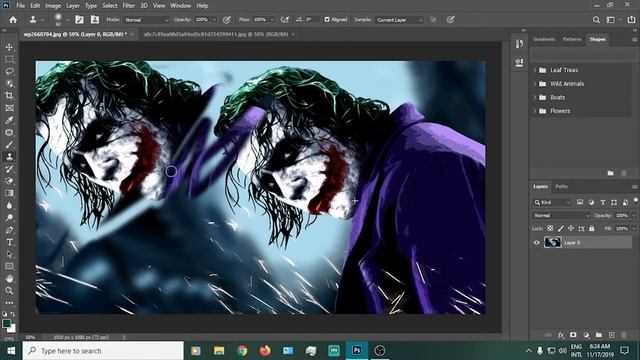Open the Layer menu
This screenshot has width=640, height=360.
point(73,6)
